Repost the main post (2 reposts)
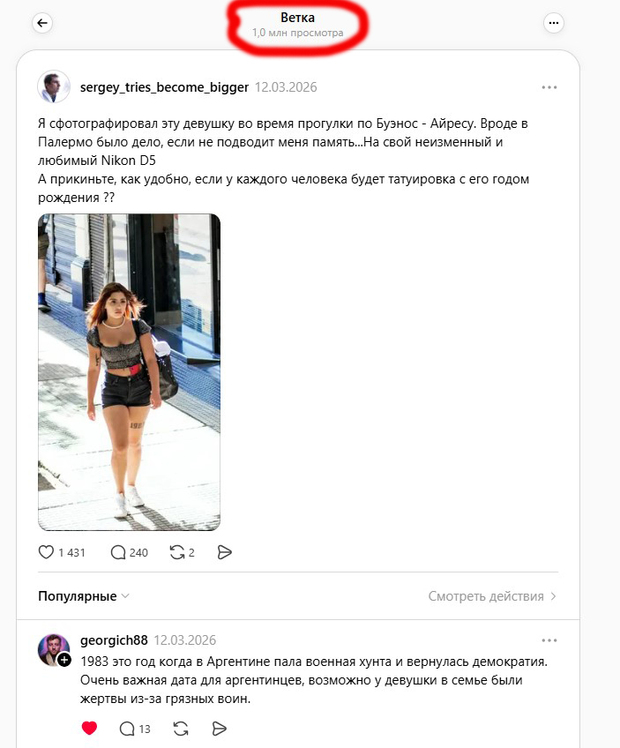 point(177,552)
